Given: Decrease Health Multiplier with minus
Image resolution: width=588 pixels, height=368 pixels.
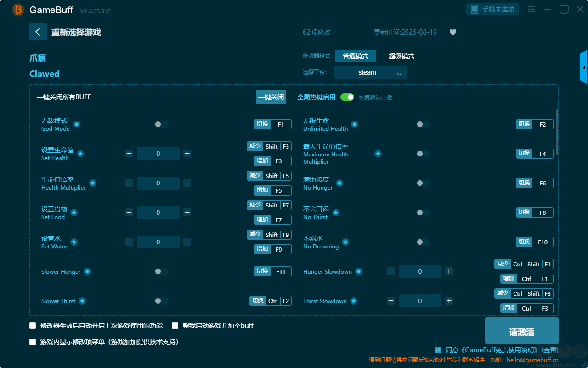Looking at the screenshot, I should tap(129, 183).
